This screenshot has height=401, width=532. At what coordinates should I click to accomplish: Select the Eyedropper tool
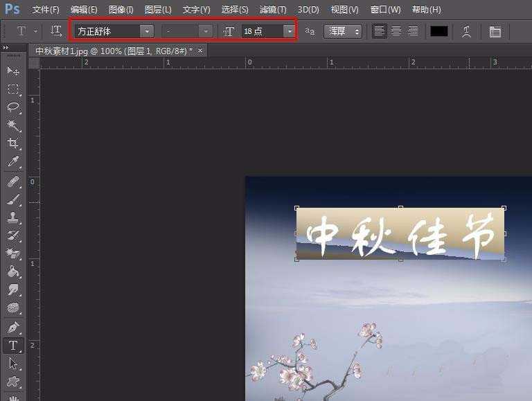coord(13,162)
